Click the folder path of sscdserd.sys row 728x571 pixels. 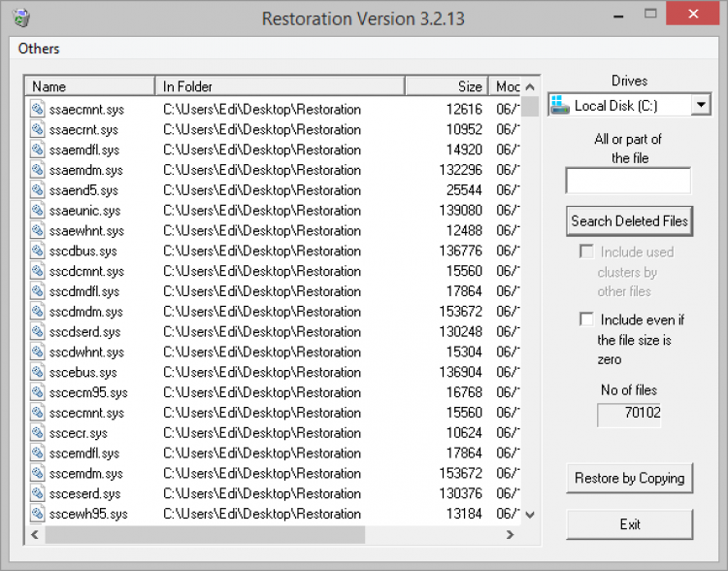coord(262,332)
